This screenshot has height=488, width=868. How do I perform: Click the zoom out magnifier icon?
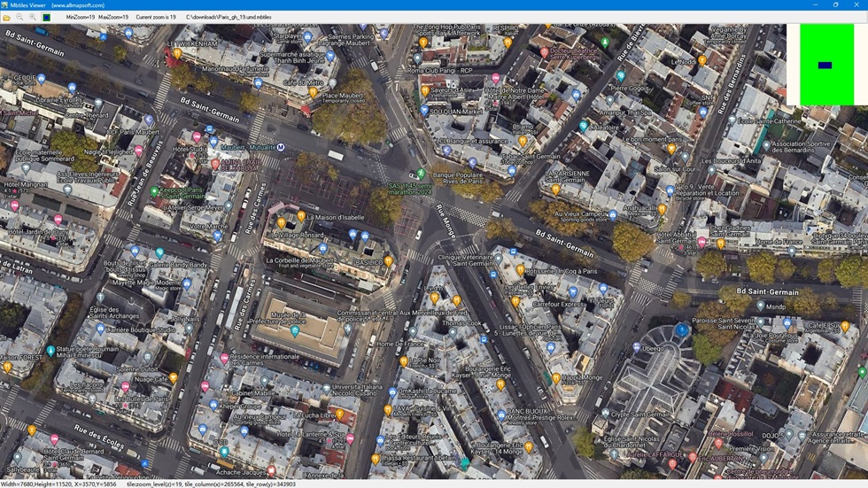[19, 18]
